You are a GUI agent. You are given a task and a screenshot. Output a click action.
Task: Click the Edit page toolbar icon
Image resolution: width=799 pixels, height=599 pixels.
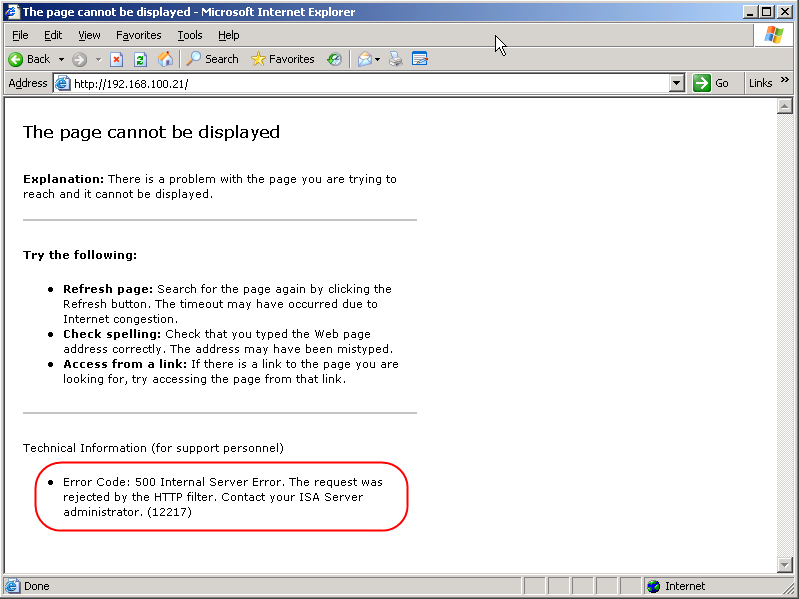tap(419, 59)
